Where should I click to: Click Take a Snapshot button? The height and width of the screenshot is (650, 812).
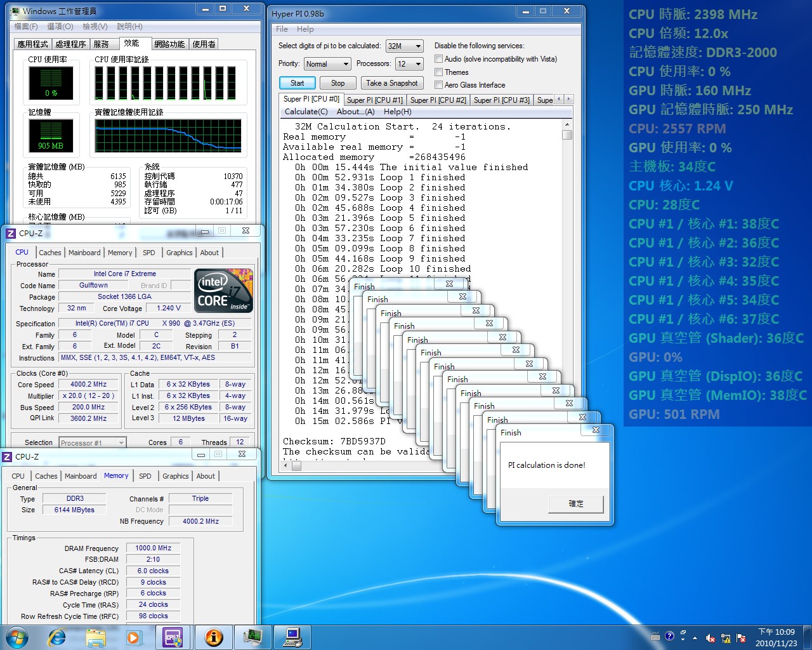[x=392, y=83]
